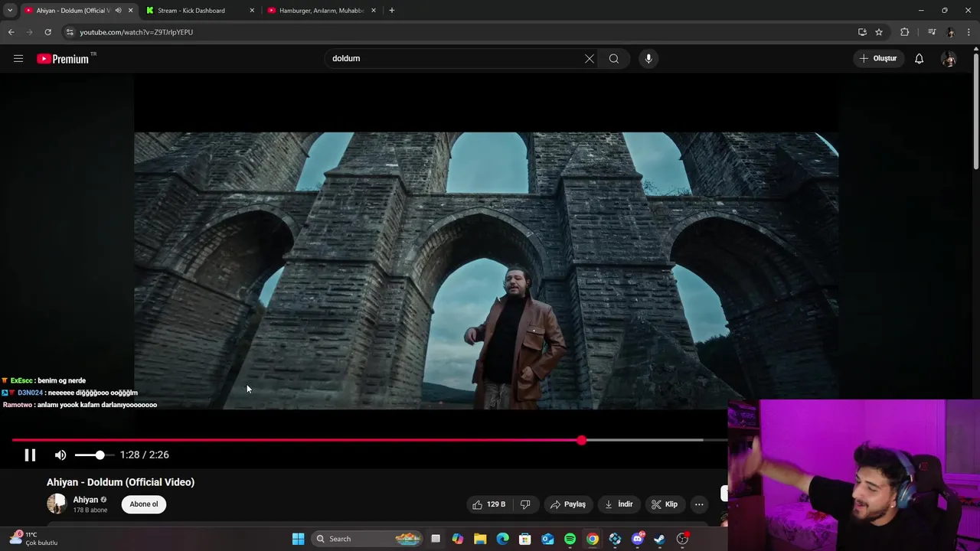
Task: Subscribe with the Abone ol button
Action: tap(143, 504)
